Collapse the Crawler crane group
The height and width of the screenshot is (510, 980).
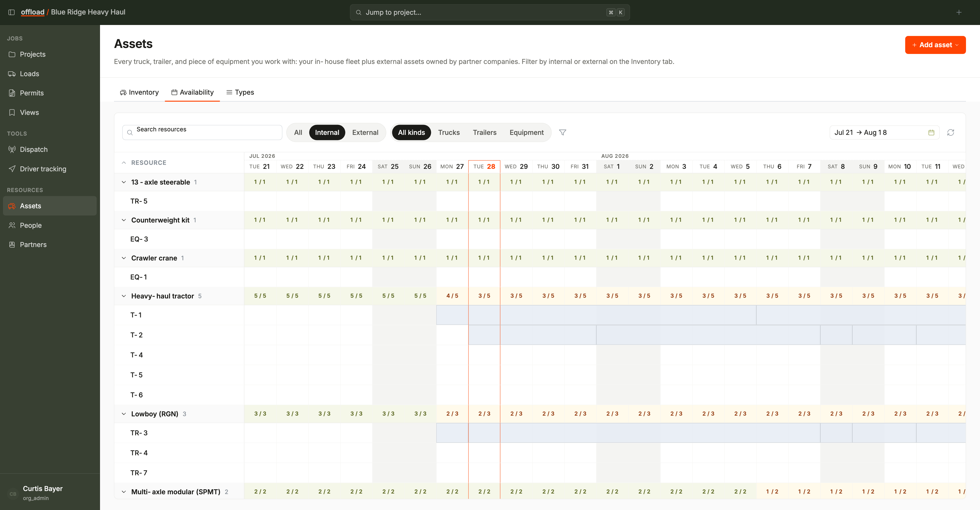coord(124,258)
